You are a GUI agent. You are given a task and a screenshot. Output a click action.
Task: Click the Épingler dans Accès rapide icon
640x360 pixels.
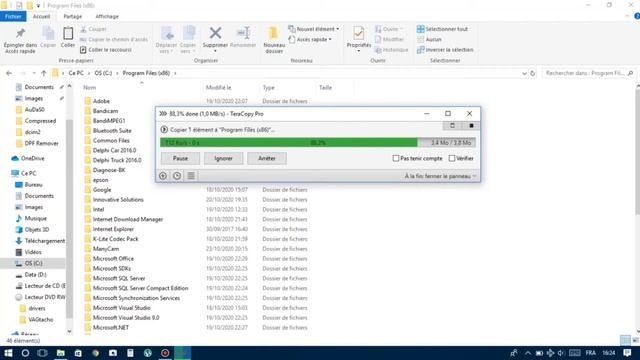tap(20, 33)
